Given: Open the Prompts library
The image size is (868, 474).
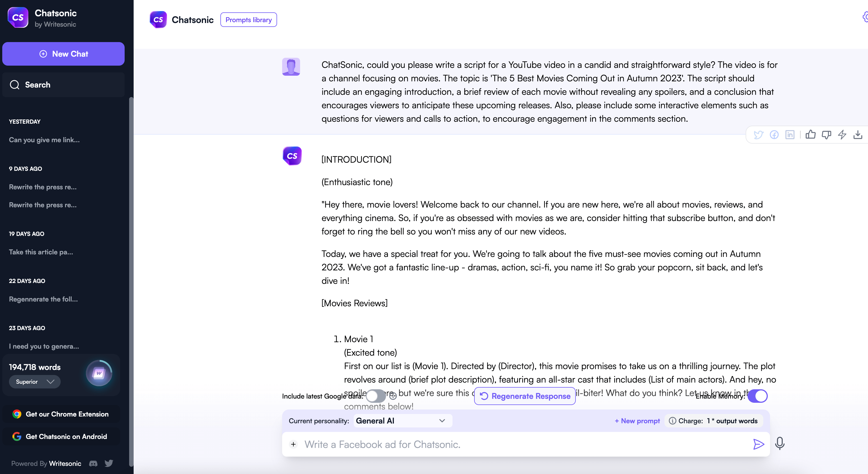Looking at the screenshot, I should (x=249, y=20).
